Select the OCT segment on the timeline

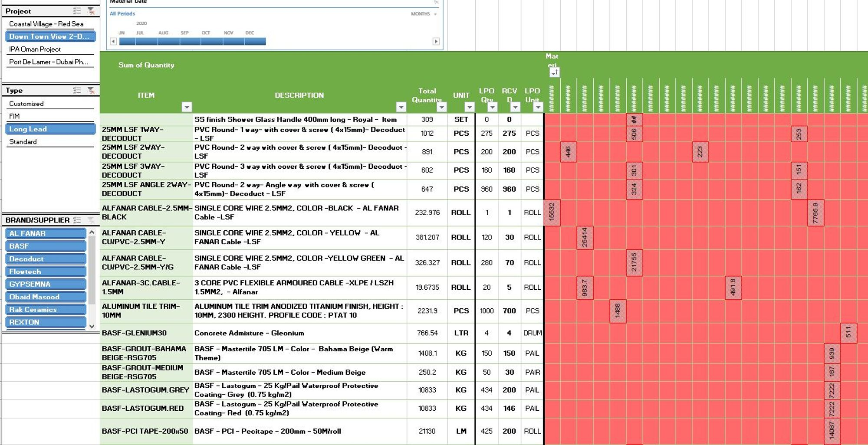tap(212, 42)
